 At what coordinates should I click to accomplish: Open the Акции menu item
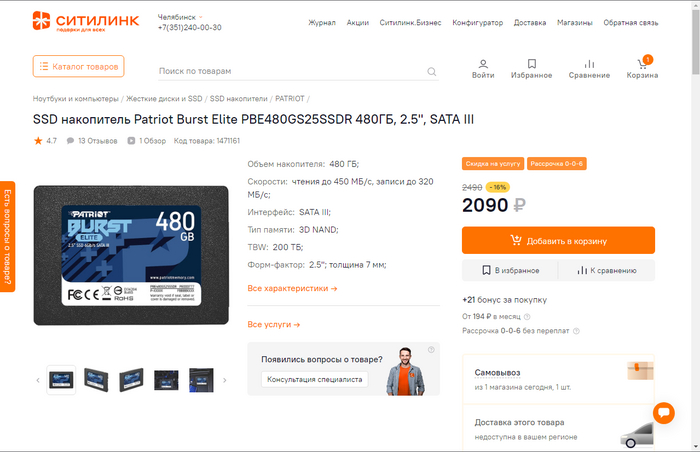[358, 23]
